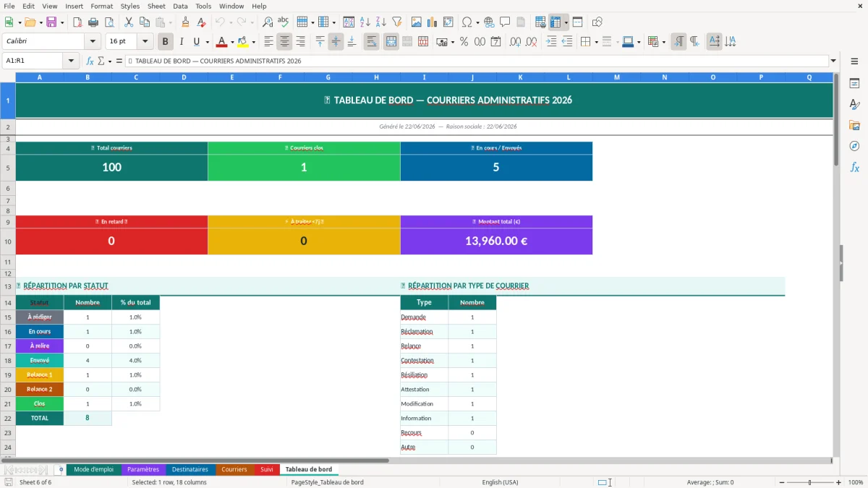Screen dimensions: 868x488
Task: Apply the red font color swatch
Action: 221,42
